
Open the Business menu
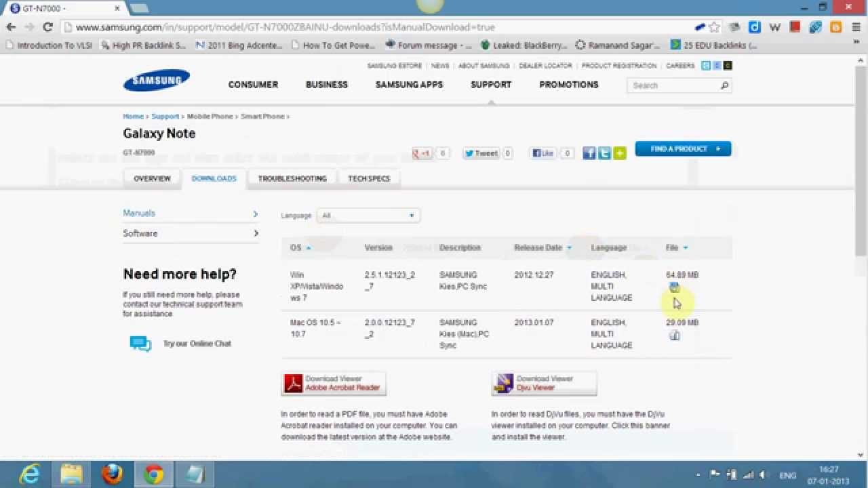[x=327, y=85]
